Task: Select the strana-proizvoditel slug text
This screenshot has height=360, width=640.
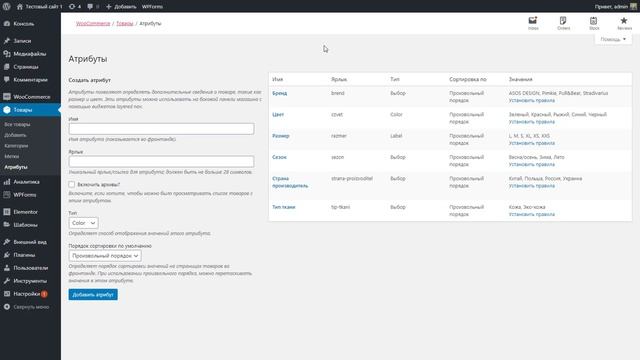Action: pyautogui.click(x=352, y=178)
